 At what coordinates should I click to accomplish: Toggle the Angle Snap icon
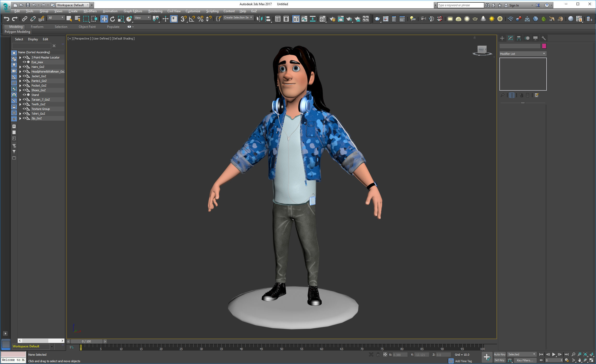coord(192,19)
